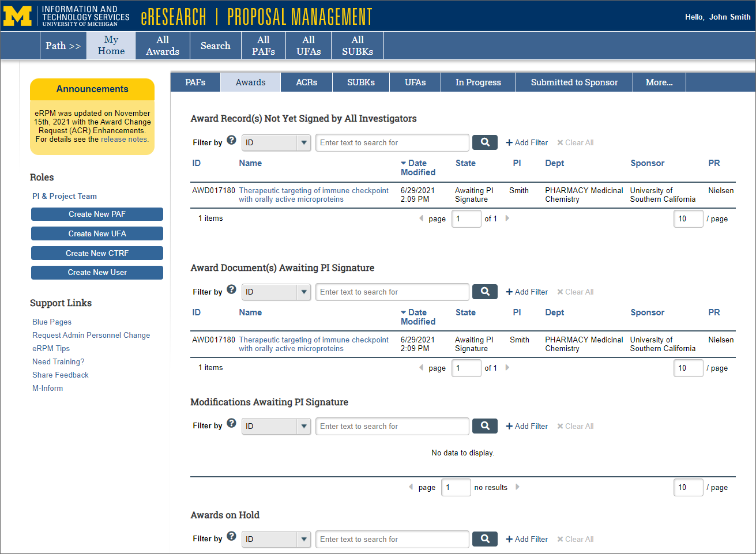Go to previous page arrow in Not Yet Signed table

click(421, 218)
